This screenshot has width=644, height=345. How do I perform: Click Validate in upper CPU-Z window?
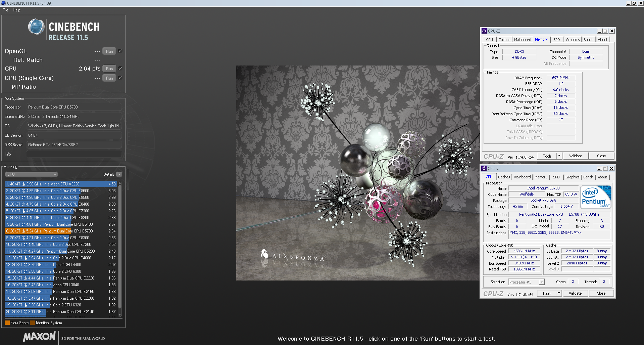576,156
